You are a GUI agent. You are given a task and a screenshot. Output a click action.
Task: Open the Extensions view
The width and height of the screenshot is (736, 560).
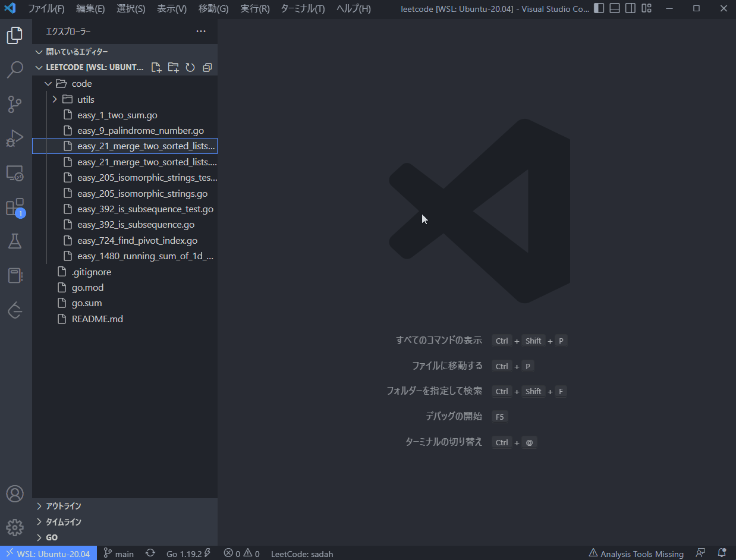(x=15, y=207)
